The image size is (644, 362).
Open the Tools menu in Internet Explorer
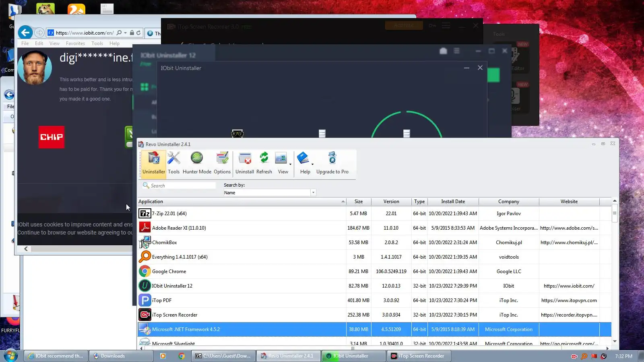97,43
